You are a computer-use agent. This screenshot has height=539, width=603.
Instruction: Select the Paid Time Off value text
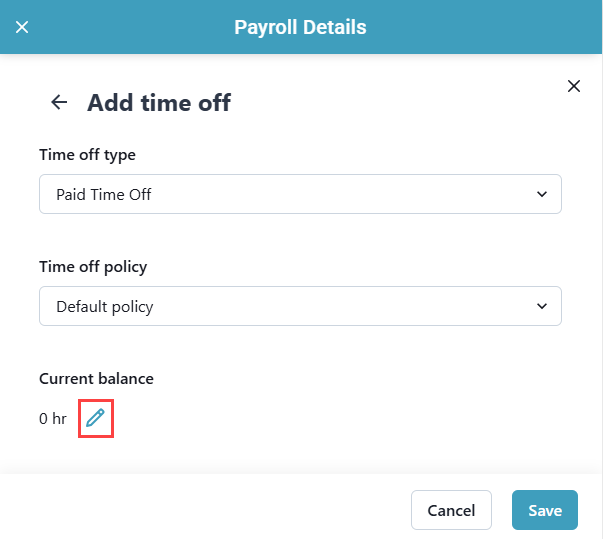click(104, 194)
